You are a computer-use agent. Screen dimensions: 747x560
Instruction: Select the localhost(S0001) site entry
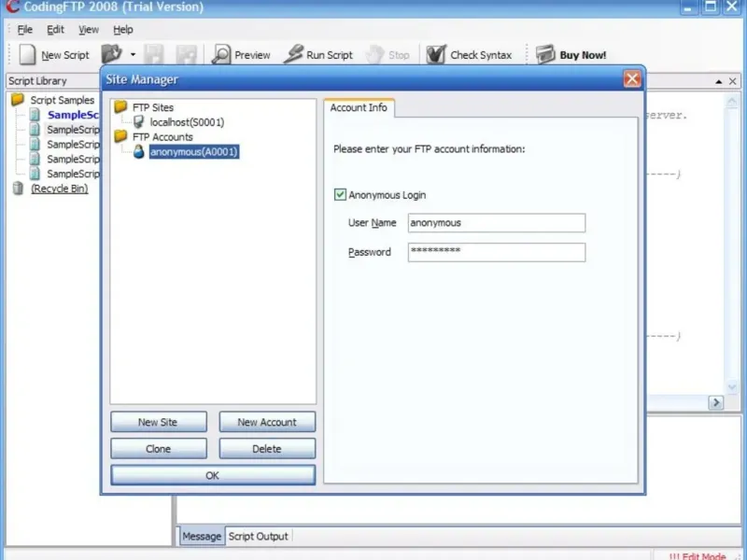[187, 122]
